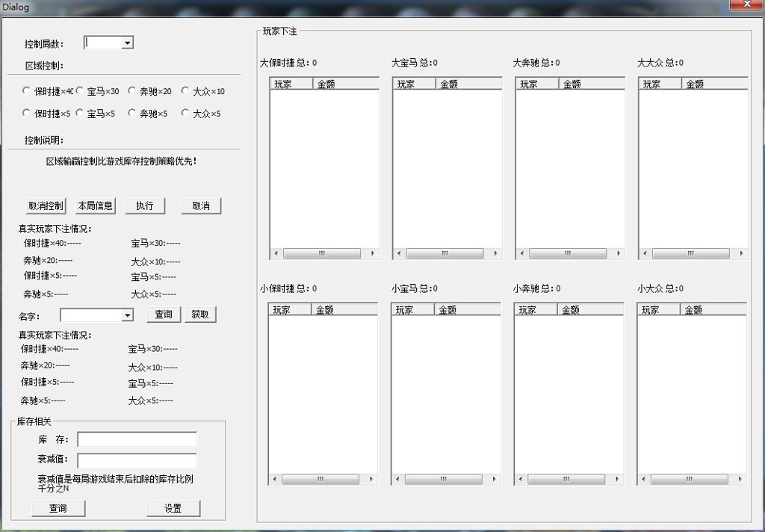This screenshot has height=532, width=765.
Task: Click left scroll arrow in 大宝马 list
Action: (x=398, y=253)
